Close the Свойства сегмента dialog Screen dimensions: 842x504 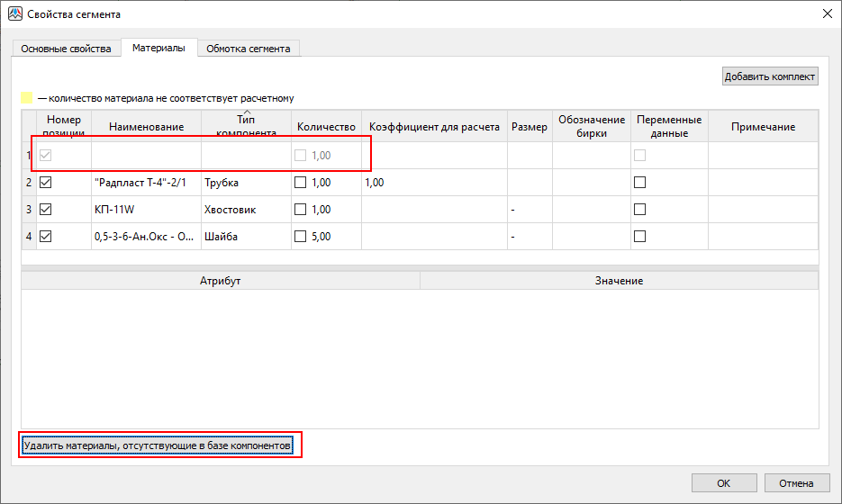(x=827, y=14)
